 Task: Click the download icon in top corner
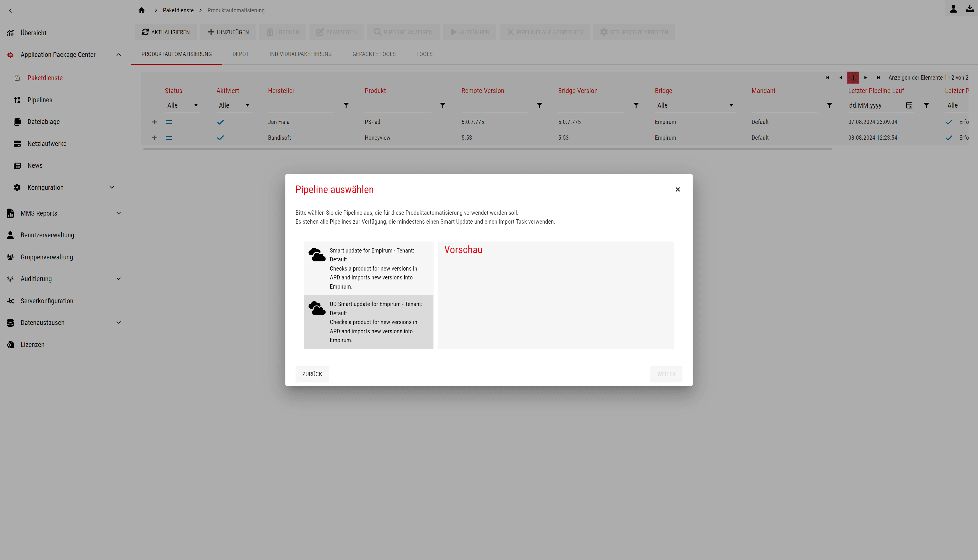click(969, 9)
